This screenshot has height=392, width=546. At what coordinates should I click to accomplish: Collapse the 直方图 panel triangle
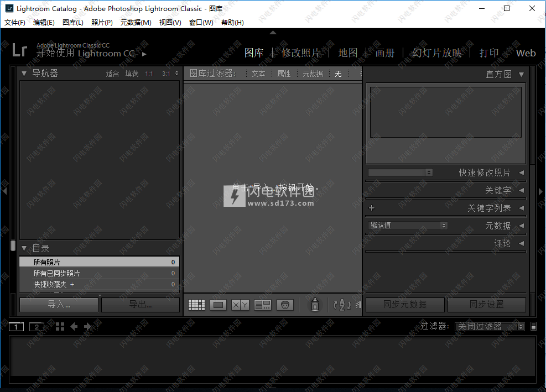(x=521, y=75)
